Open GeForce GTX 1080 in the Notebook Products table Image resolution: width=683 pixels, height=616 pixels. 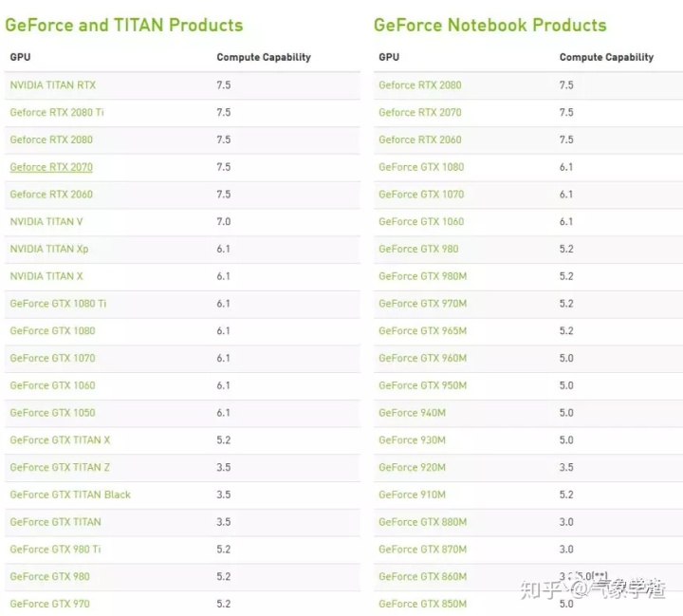point(421,167)
